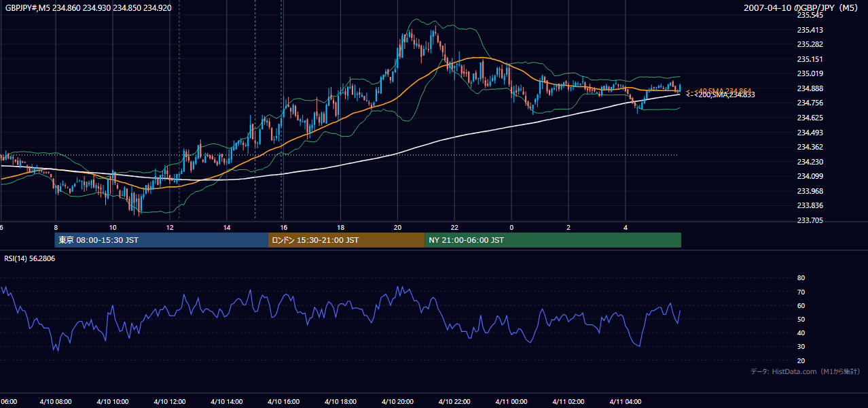Click the bottom time label 4/11 04:00
Screen dimensions: 868x408
click(626, 402)
